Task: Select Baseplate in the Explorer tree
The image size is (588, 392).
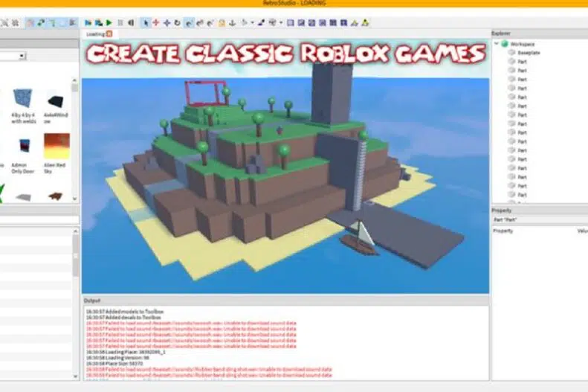Action: tap(529, 53)
